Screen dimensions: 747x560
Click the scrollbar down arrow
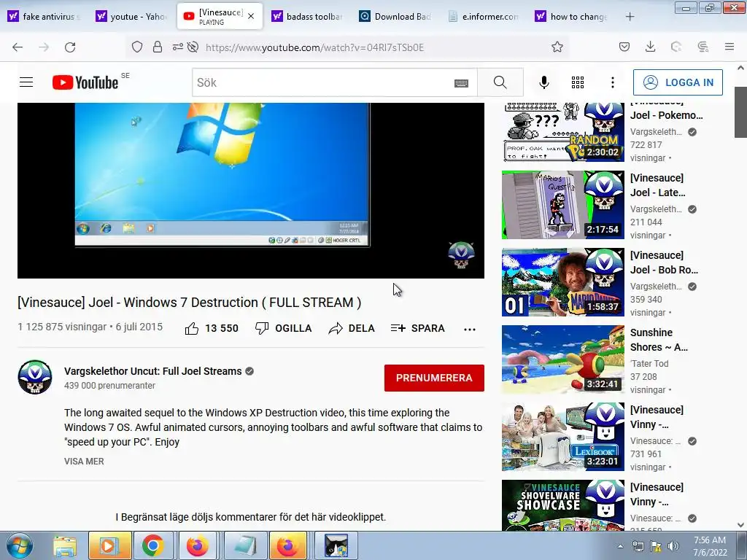[740, 525]
